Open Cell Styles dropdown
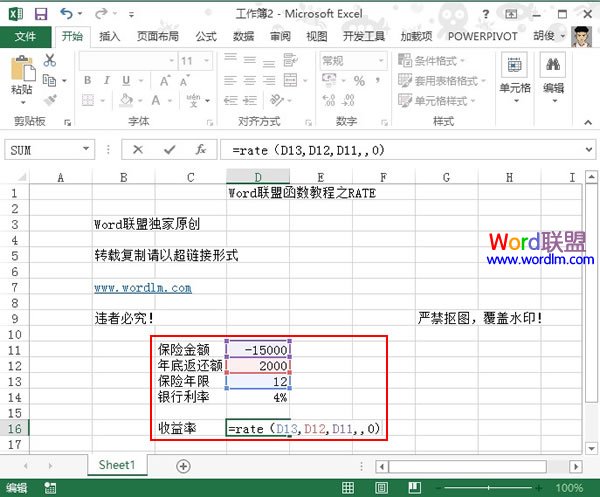The height and width of the screenshot is (497, 600). click(437, 101)
